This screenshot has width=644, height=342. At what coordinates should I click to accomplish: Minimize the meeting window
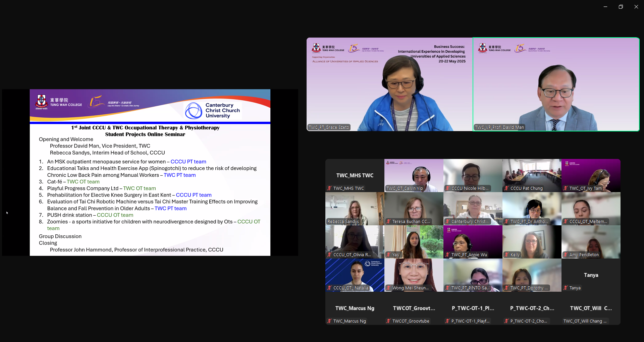point(605,7)
